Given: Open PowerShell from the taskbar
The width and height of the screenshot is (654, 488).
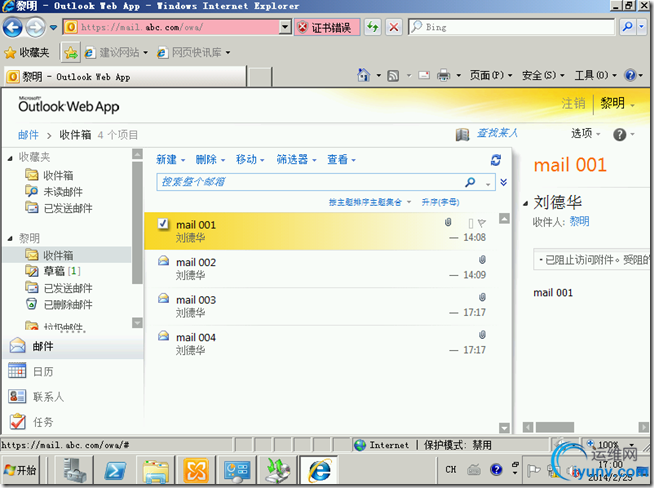Looking at the screenshot, I should pyautogui.click(x=115, y=470).
